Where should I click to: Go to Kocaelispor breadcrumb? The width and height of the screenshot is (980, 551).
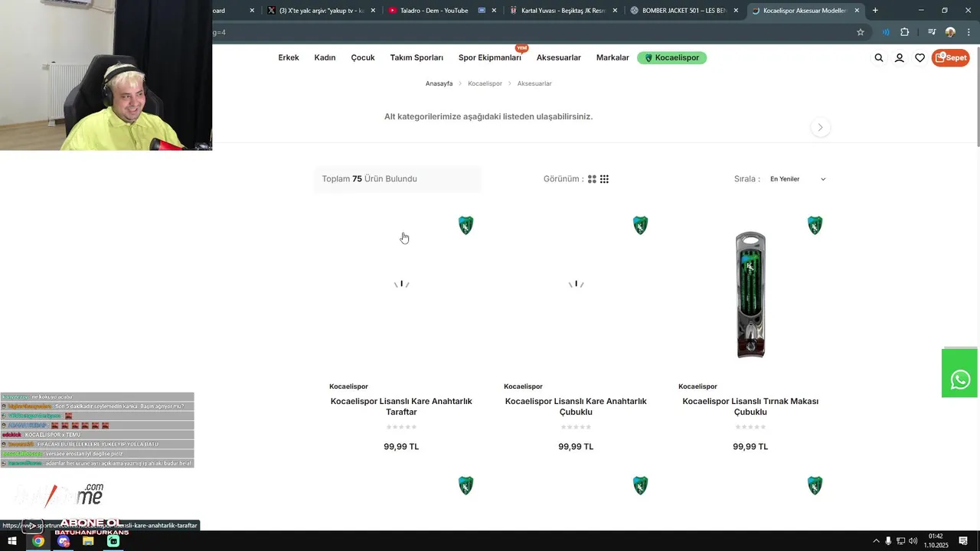(485, 83)
